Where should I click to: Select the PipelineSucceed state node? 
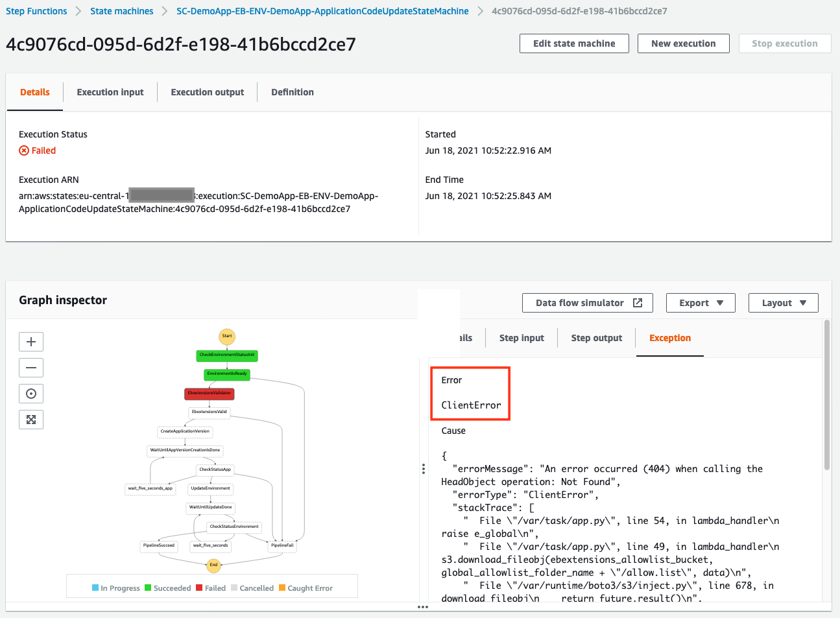click(x=159, y=546)
